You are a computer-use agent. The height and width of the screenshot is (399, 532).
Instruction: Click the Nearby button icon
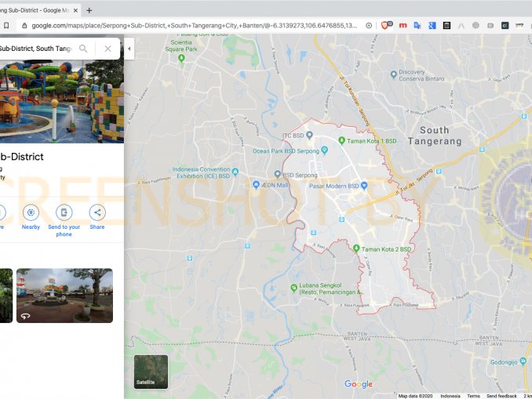point(31,212)
